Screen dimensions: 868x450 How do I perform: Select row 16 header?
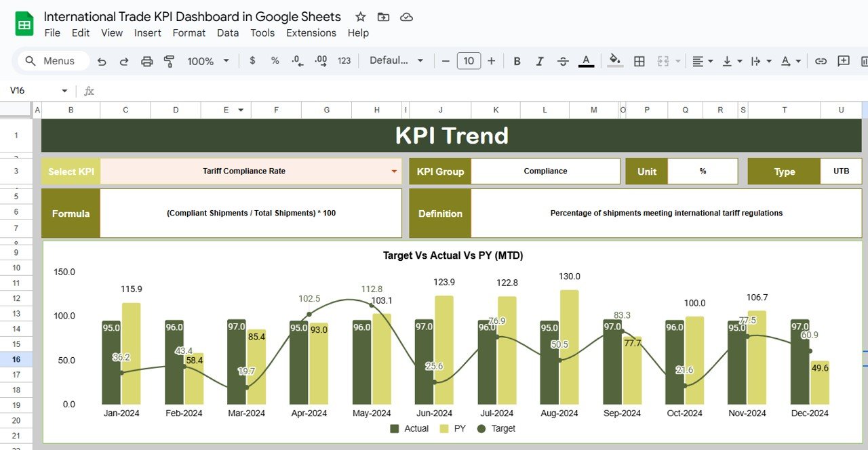tap(16, 360)
